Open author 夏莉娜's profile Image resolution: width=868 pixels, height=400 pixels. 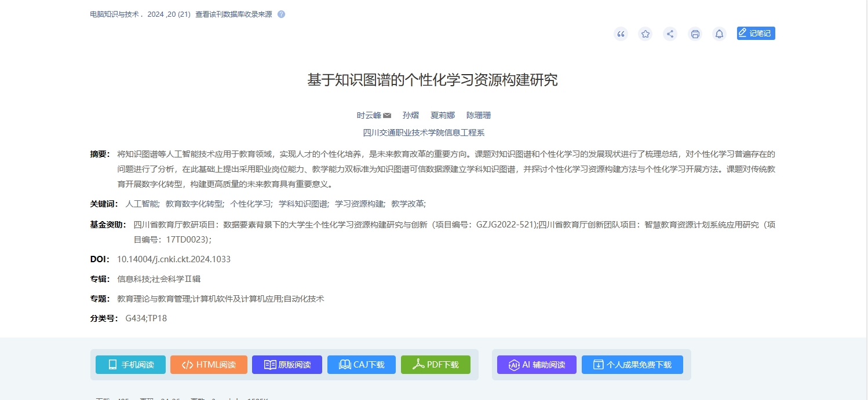pyautogui.click(x=443, y=115)
